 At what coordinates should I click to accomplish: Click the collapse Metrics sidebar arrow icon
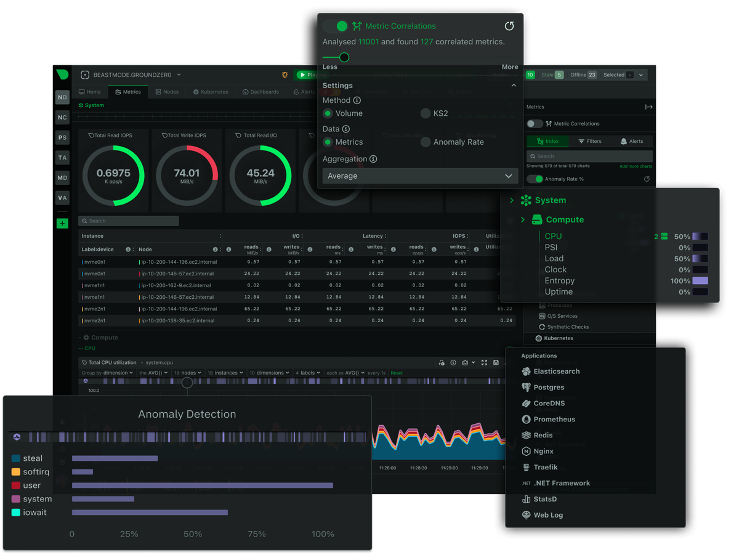(x=648, y=107)
